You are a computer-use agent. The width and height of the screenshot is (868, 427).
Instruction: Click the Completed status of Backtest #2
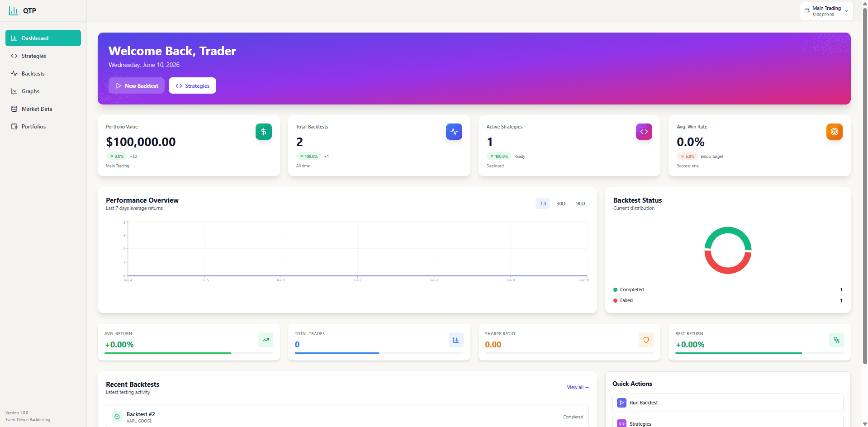tap(573, 417)
